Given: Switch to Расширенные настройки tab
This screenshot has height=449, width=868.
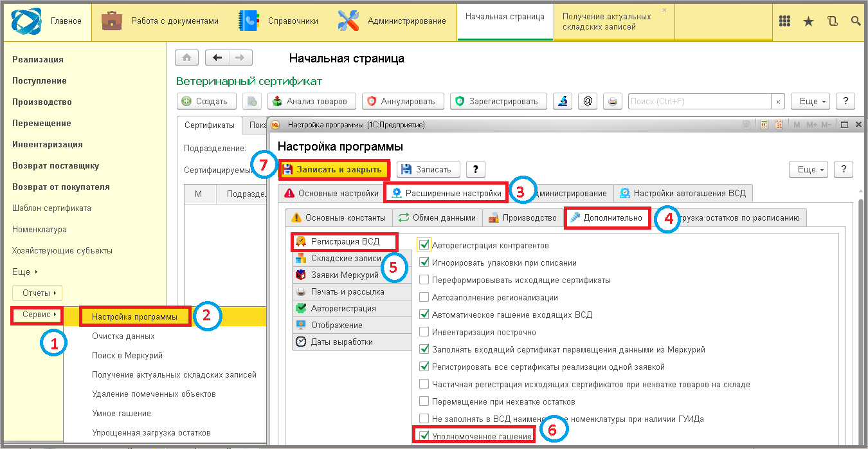Looking at the screenshot, I should 446,192.
